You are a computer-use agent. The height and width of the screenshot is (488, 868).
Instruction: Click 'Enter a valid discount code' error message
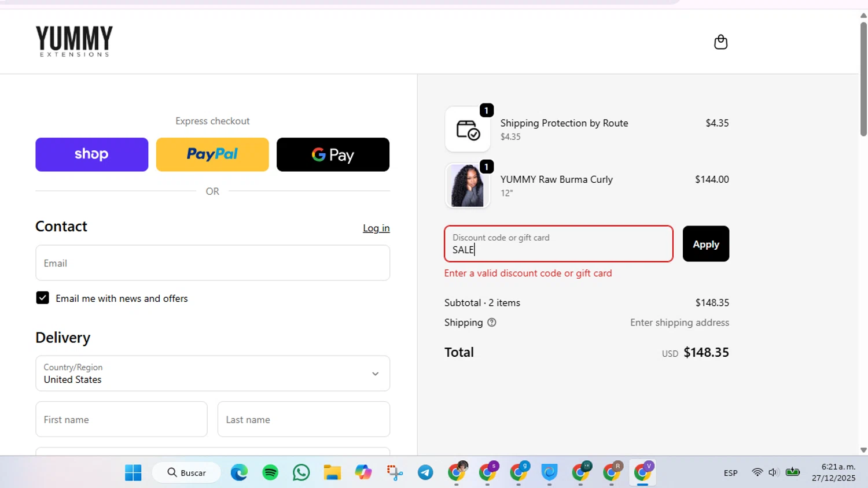coord(528,273)
